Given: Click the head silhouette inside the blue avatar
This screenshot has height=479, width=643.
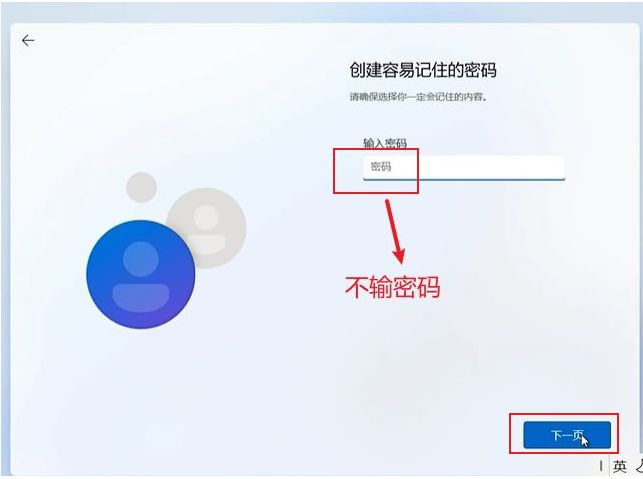Looking at the screenshot, I should point(141,259).
